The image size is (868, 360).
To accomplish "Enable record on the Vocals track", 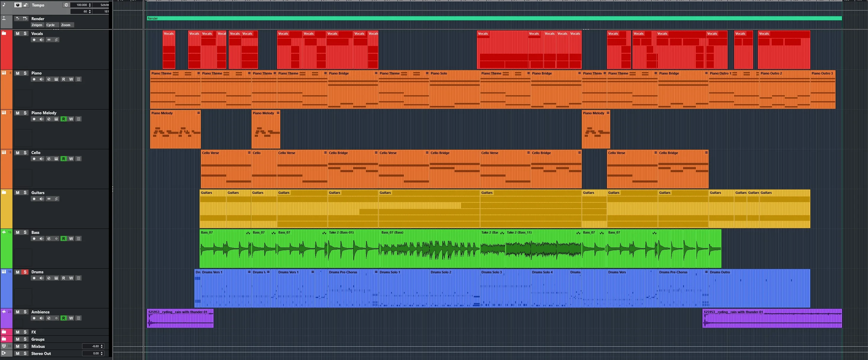I will (x=34, y=40).
